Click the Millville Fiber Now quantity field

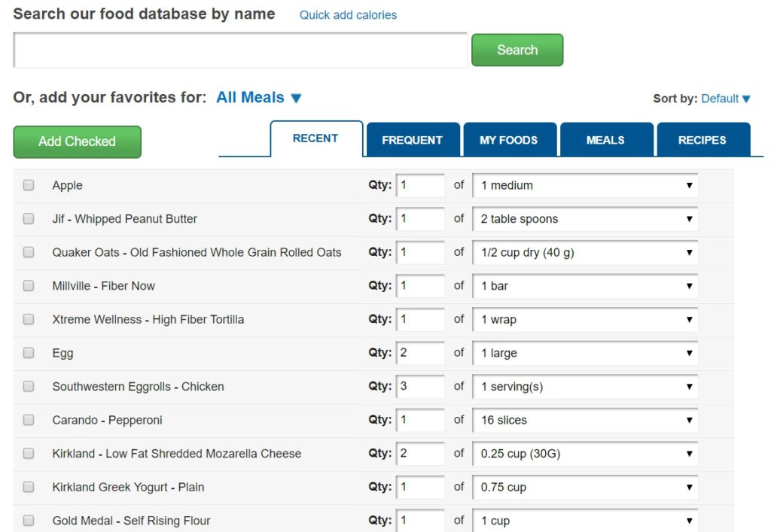point(420,286)
